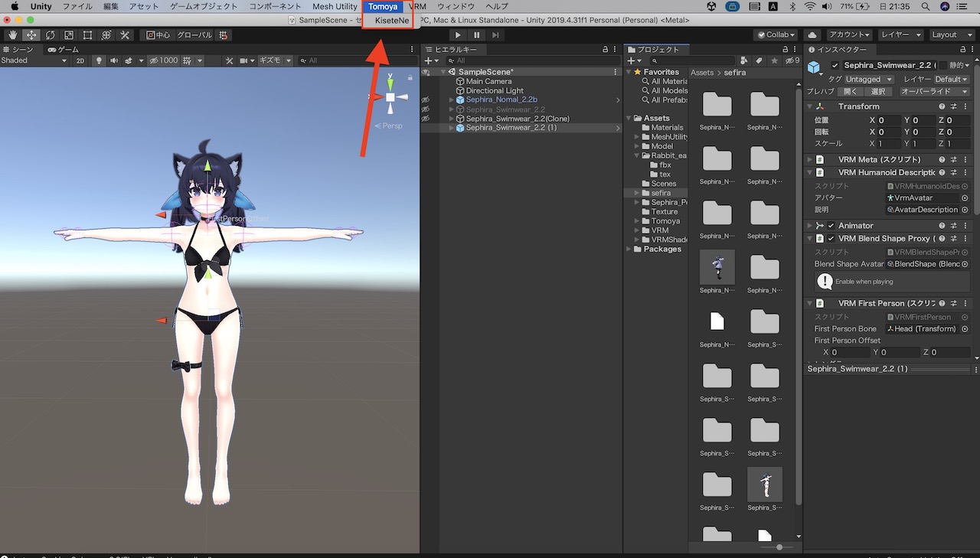This screenshot has height=558, width=980.
Task: Uncheck the VRM Blend Shape Proxy component
Action: pyautogui.click(x=831, y=238)
